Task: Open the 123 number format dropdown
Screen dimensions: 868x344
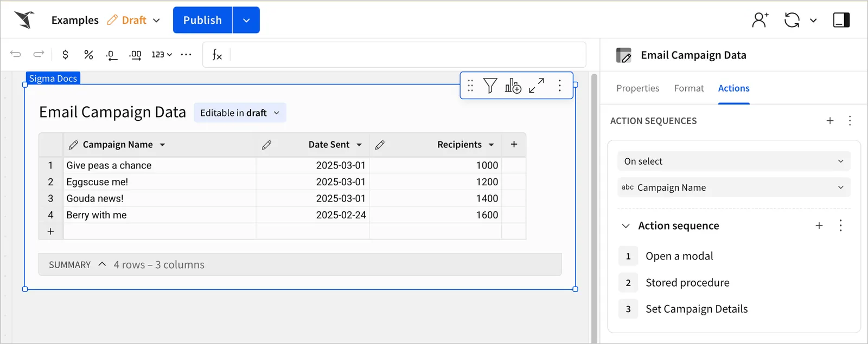Action: [162, 54]
